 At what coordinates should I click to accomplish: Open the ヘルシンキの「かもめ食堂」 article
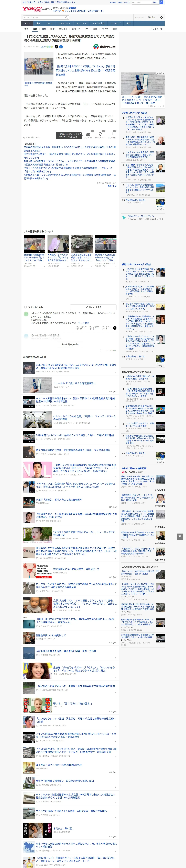point(84,418)
